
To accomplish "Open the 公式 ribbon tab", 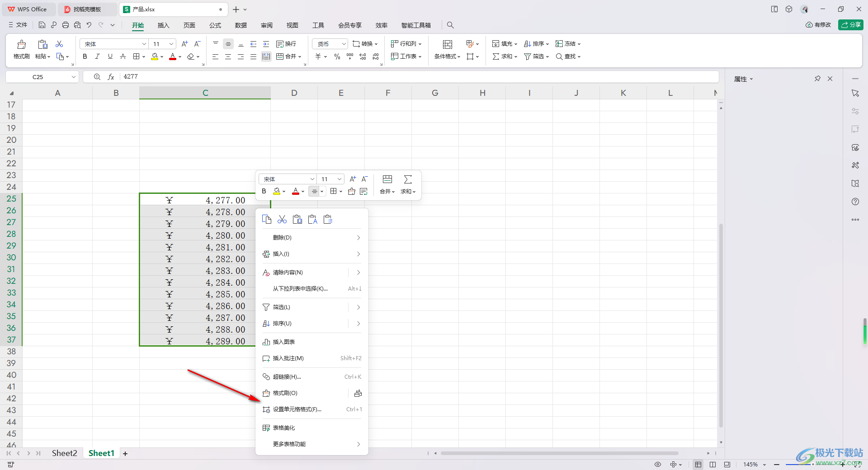I will tap(215, 25).
